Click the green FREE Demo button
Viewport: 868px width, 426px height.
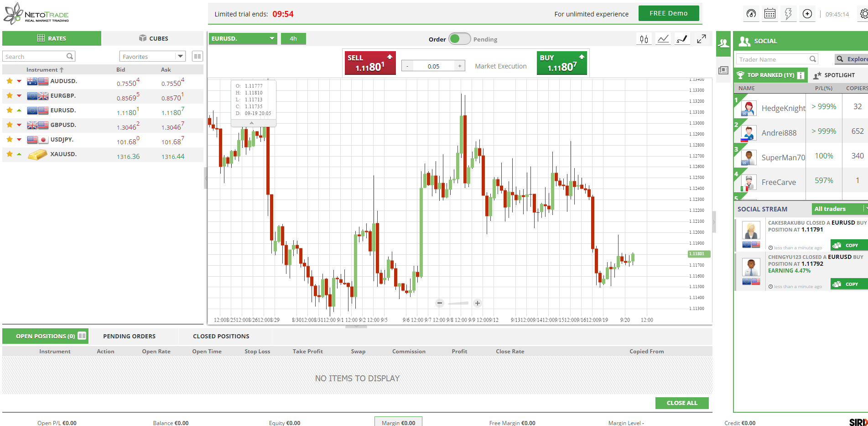669,13
